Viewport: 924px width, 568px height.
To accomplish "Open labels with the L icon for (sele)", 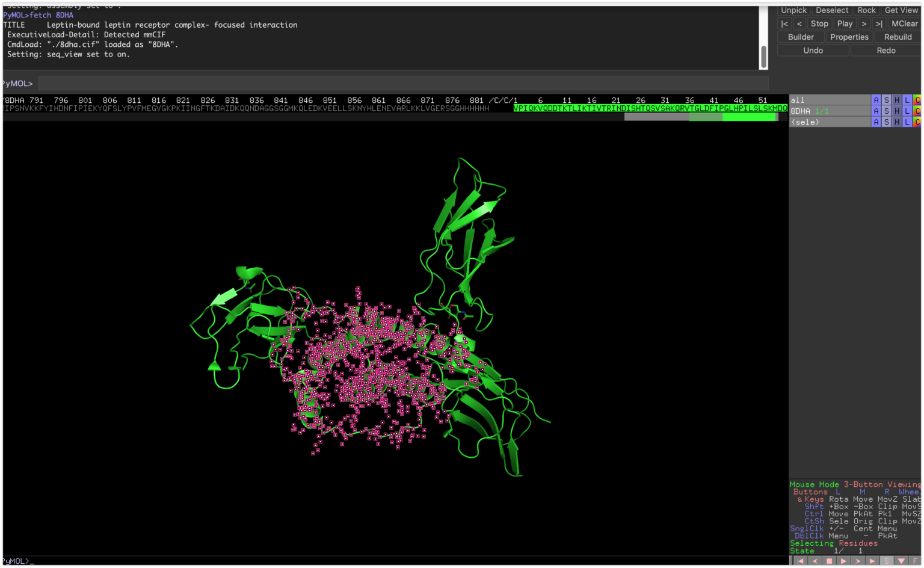I will tap(907, 122).
